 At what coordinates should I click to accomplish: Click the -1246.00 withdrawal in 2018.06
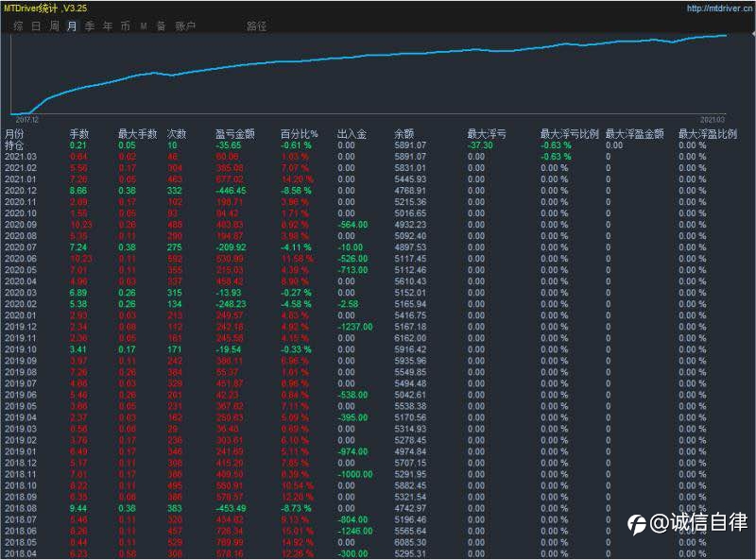355,531
